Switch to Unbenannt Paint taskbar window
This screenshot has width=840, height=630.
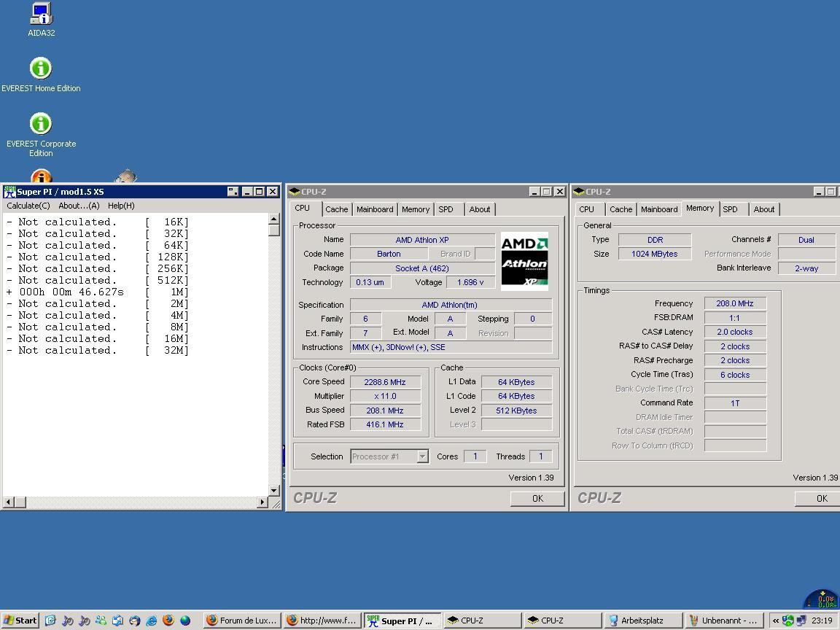coord(723,621)
